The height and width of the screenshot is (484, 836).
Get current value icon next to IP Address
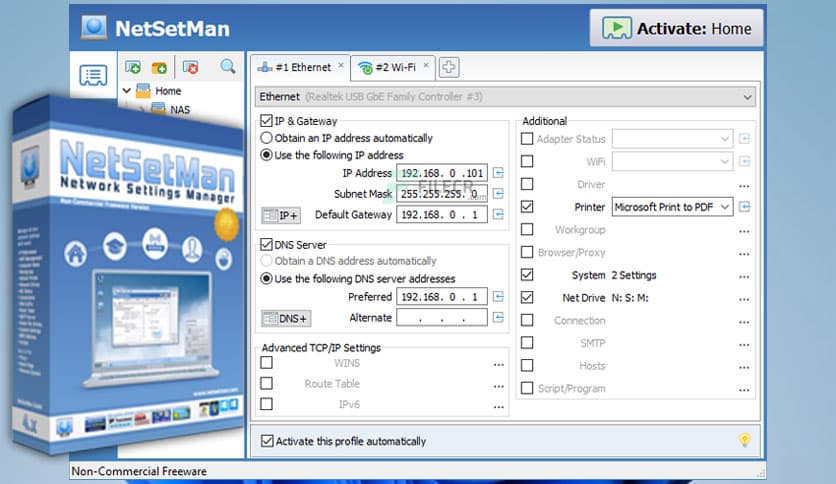click(498, 173)
